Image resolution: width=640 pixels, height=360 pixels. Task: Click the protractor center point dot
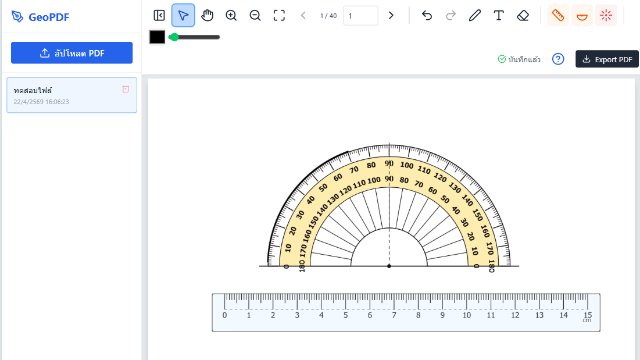click(389, 266)
